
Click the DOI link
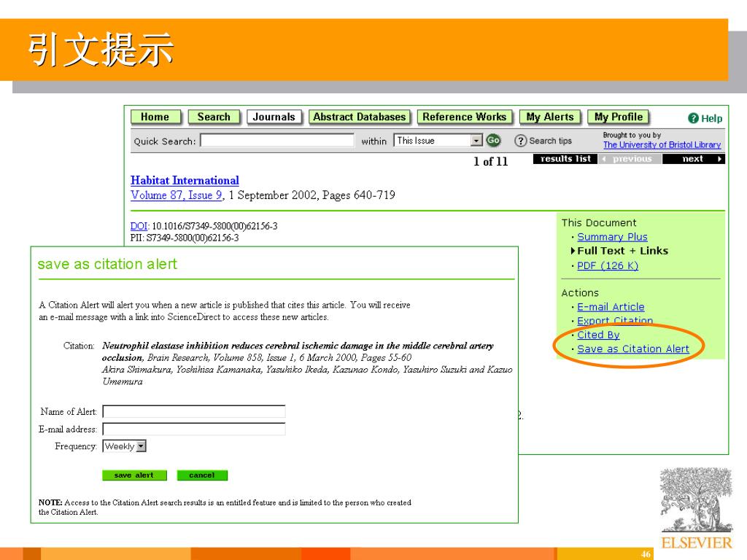pos(139,226)
